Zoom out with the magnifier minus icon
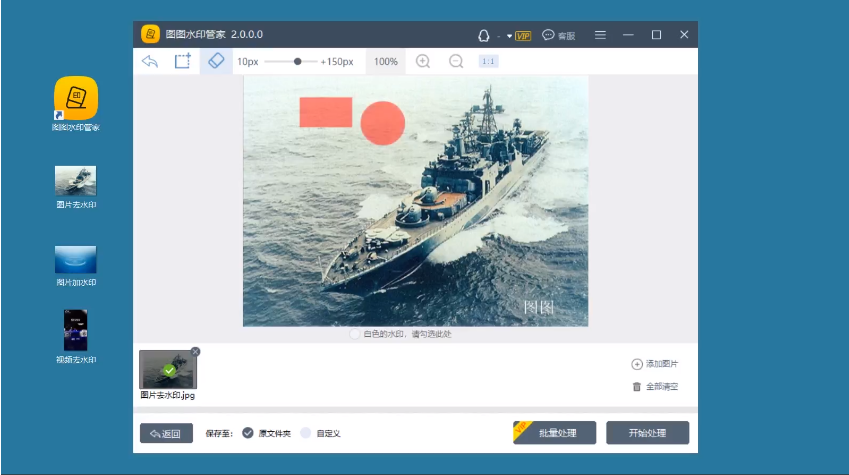The image size is (849, 475). click(x=456, y=61)
